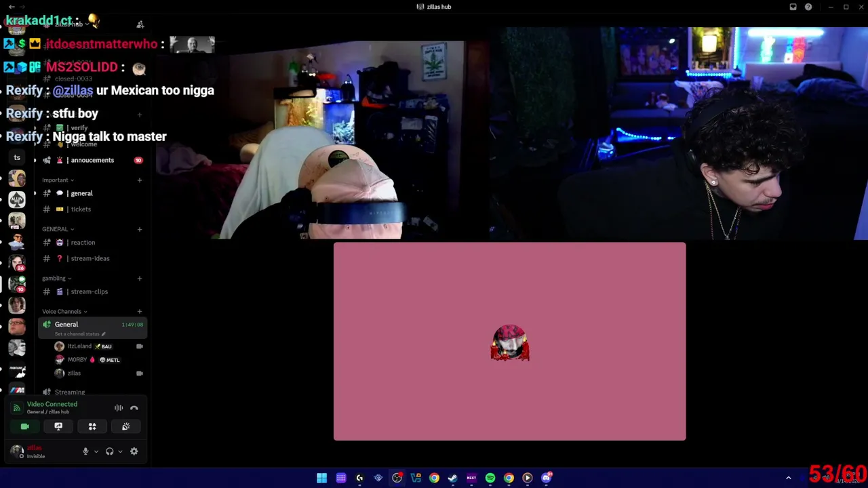Create channel in Important category
The width and height of the screenshot is (868, 488).
coord(140,180)
